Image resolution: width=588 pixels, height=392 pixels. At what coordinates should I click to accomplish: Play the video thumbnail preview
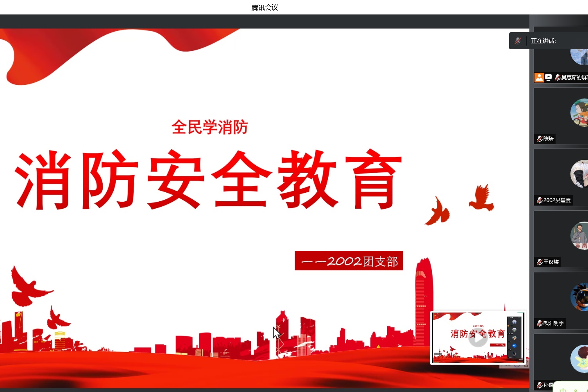(x=477, y=338)
